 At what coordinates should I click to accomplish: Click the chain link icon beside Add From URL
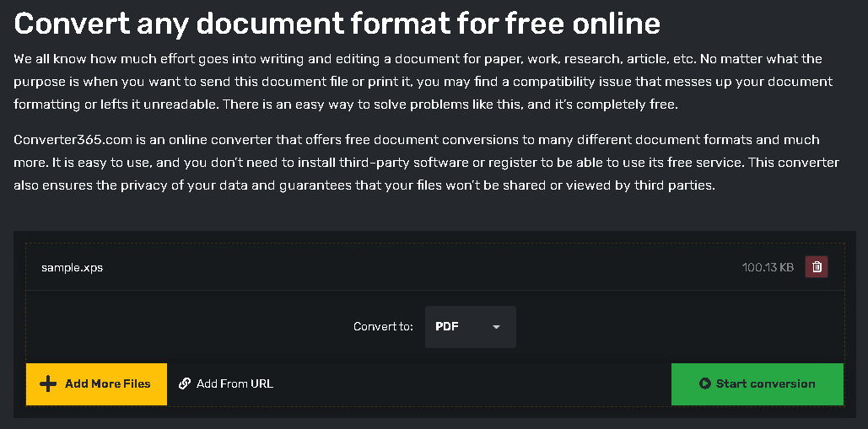click(185, 383)
